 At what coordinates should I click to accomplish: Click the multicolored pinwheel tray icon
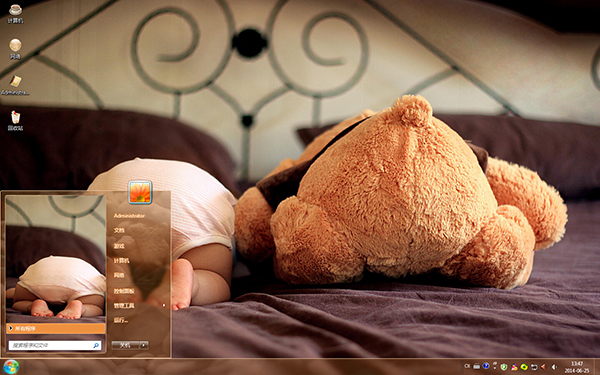pyautogui.click(x=514, y=367)
